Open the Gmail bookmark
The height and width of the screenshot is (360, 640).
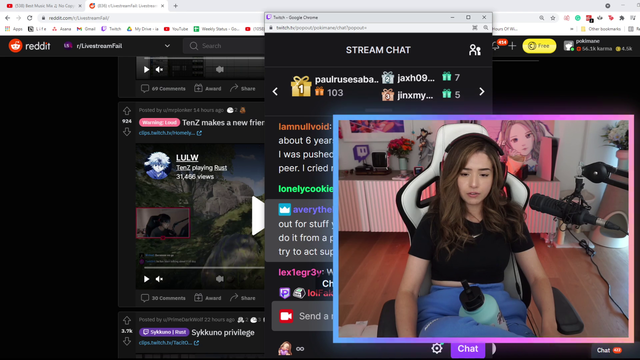pyautogui.click(x=86, y=29)
